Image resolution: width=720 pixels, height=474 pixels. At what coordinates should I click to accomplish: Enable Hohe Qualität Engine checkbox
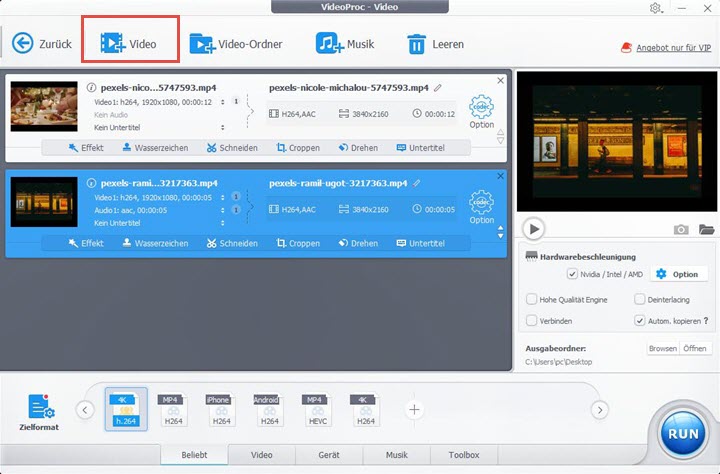(531, 299)
